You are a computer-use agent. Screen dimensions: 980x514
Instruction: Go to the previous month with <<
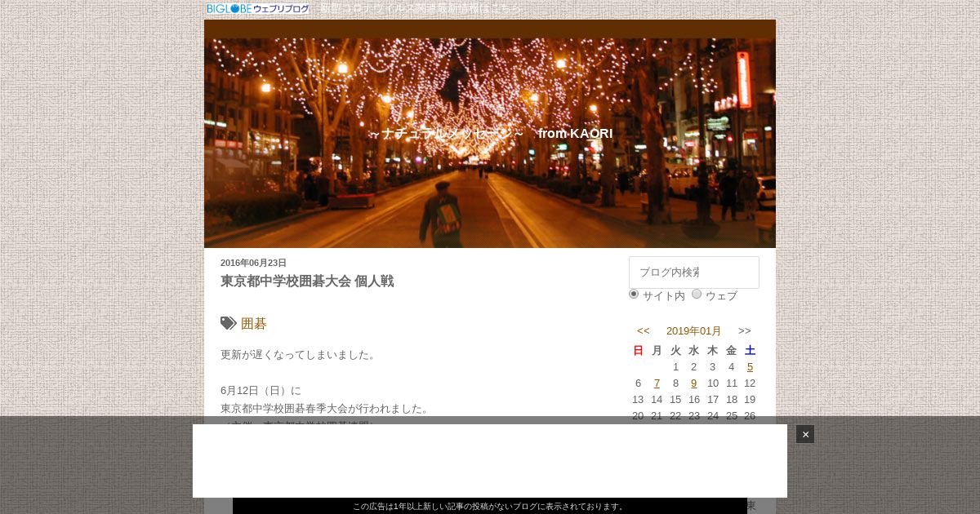(x=644, y=330)
